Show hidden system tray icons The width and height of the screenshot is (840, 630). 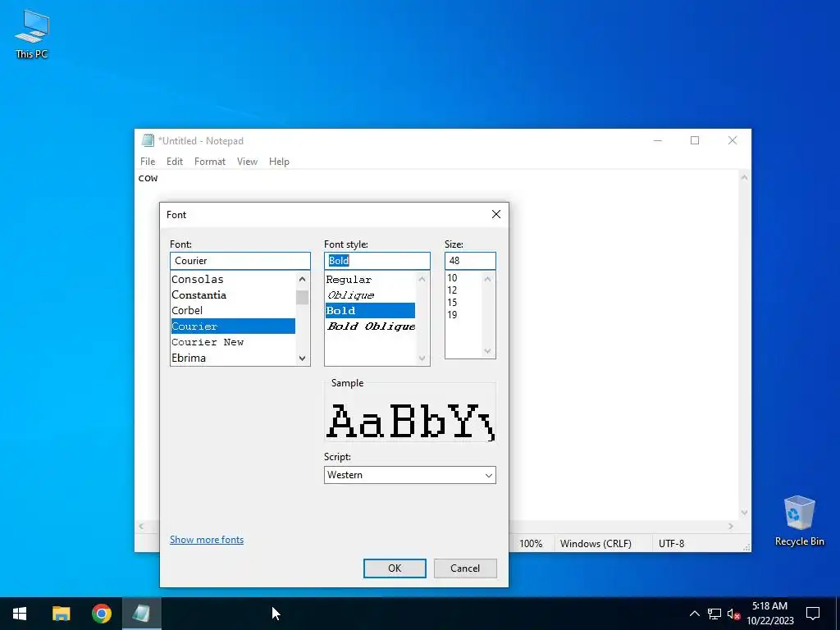694,614
